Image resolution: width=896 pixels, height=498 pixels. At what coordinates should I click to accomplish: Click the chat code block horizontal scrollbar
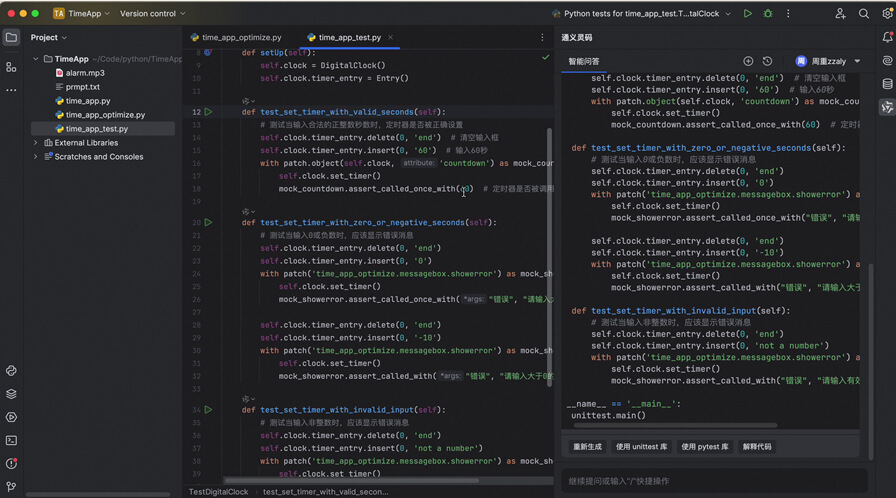(675, 425)
